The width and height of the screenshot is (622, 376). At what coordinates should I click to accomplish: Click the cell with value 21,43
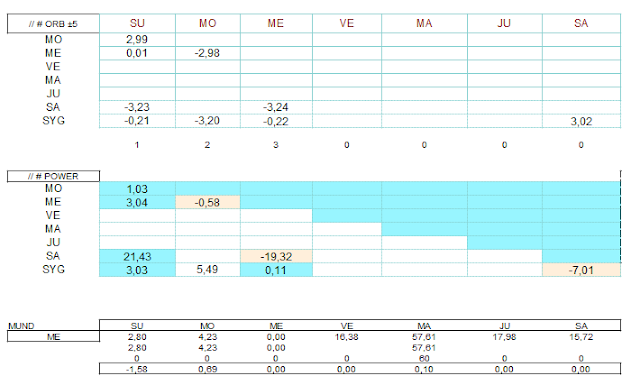coord(137,256)
